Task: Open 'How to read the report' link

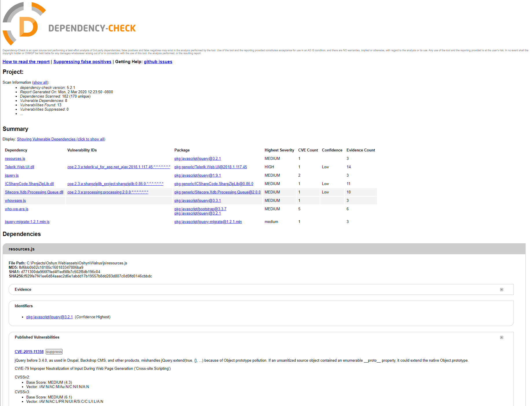Action: (26, 62)
